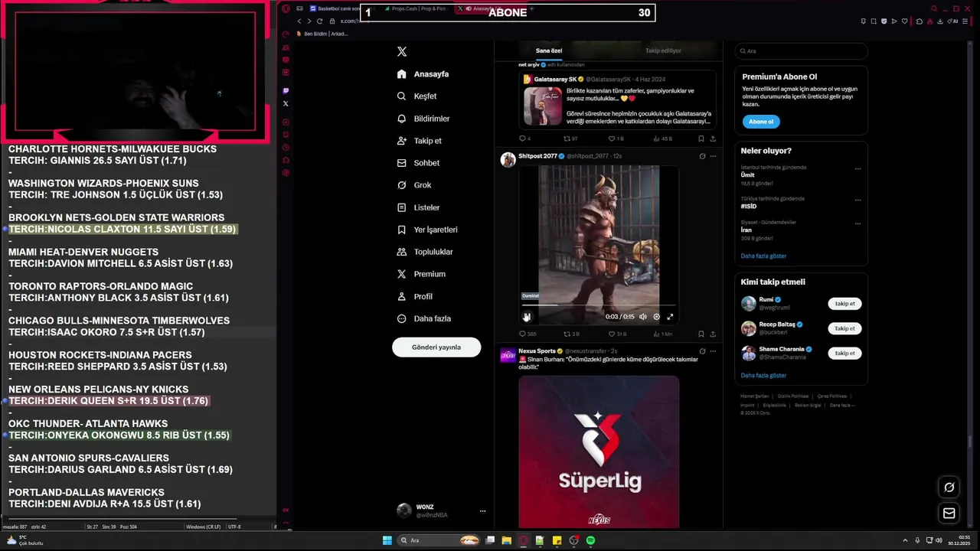This screenshot has width=980, height=551.
Task: Open Grok in the X sidebar
Action: (413, 185)
